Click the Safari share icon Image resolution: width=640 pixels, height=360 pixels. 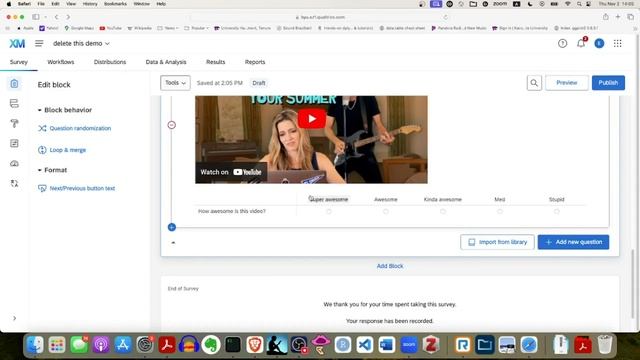point(606,17)
